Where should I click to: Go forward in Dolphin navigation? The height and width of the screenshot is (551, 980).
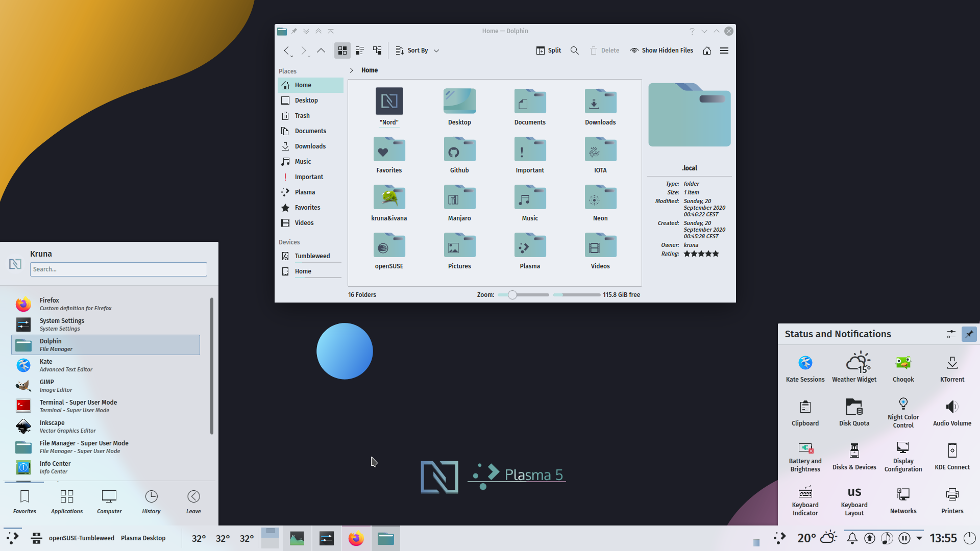click(303, 51)
